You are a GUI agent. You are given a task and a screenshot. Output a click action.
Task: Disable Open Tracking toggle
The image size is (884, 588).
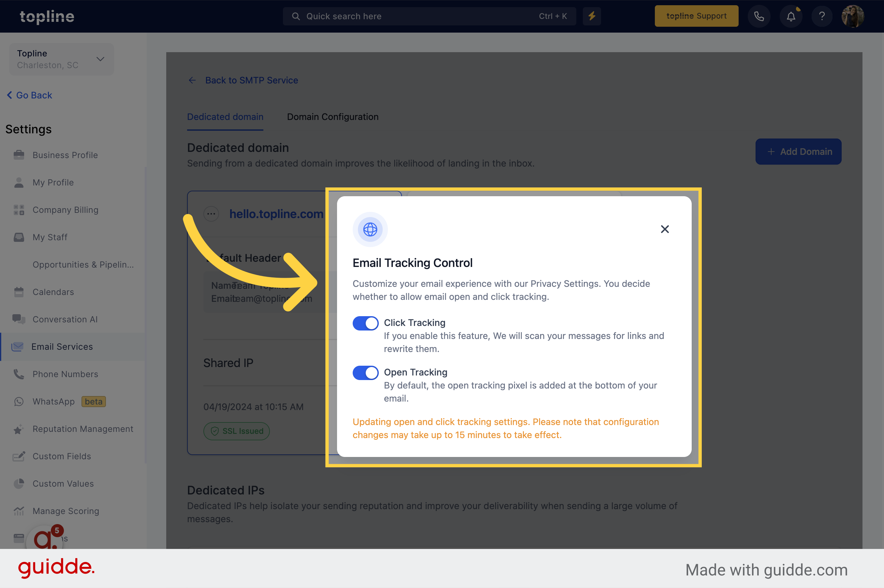pyautogui.click(x=365, y=372)
